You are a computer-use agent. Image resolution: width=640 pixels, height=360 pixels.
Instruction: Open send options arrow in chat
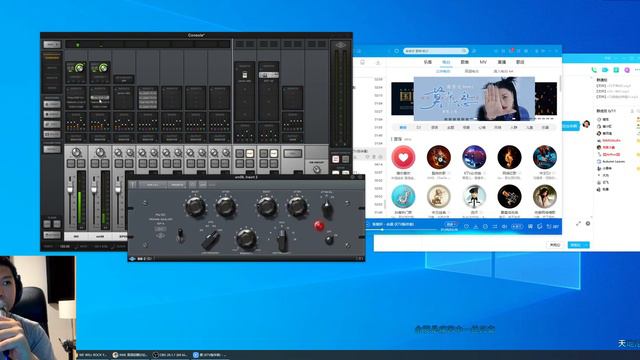(587, 245)
